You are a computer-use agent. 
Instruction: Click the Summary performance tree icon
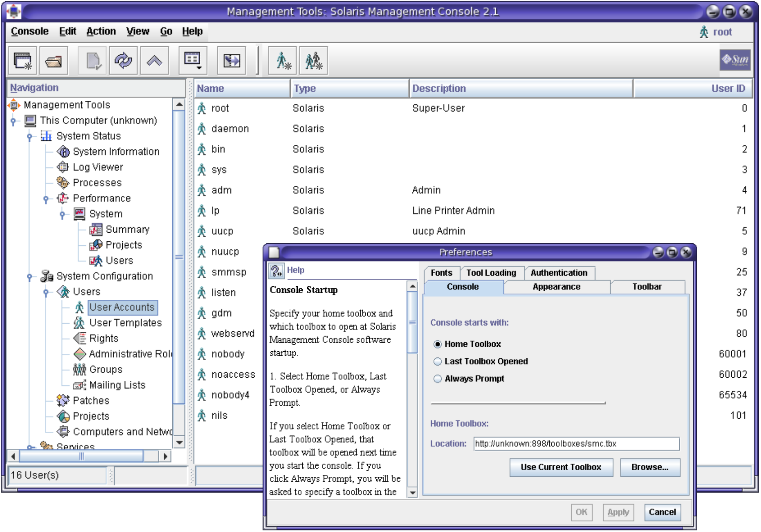click(x=96, y=229)
